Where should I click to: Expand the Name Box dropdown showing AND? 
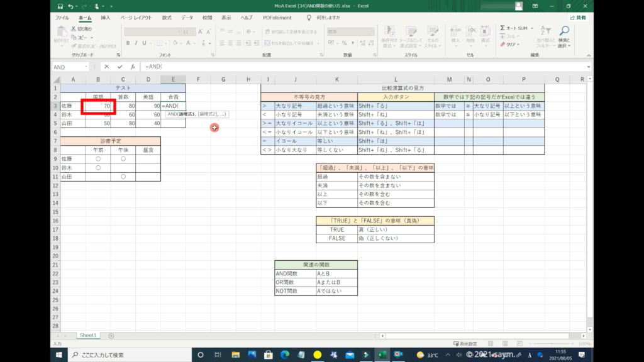86,67
